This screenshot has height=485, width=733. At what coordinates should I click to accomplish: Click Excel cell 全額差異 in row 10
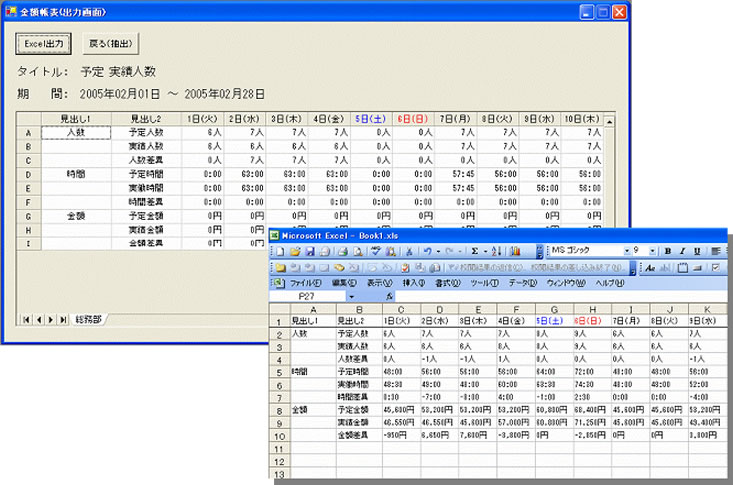(x=359, y=435)
